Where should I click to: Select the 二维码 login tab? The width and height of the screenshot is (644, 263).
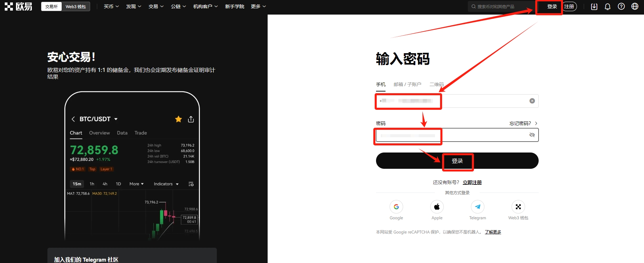point(437,84)
